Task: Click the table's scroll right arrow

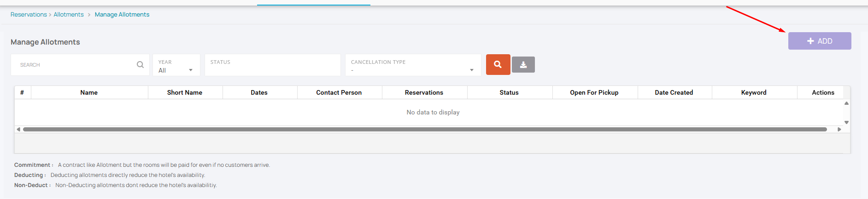Action: [839, 129]
